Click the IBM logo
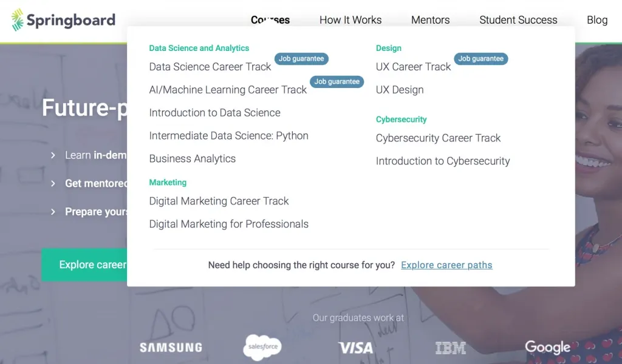This screenshot has height=364, width=622. point(450,348)
